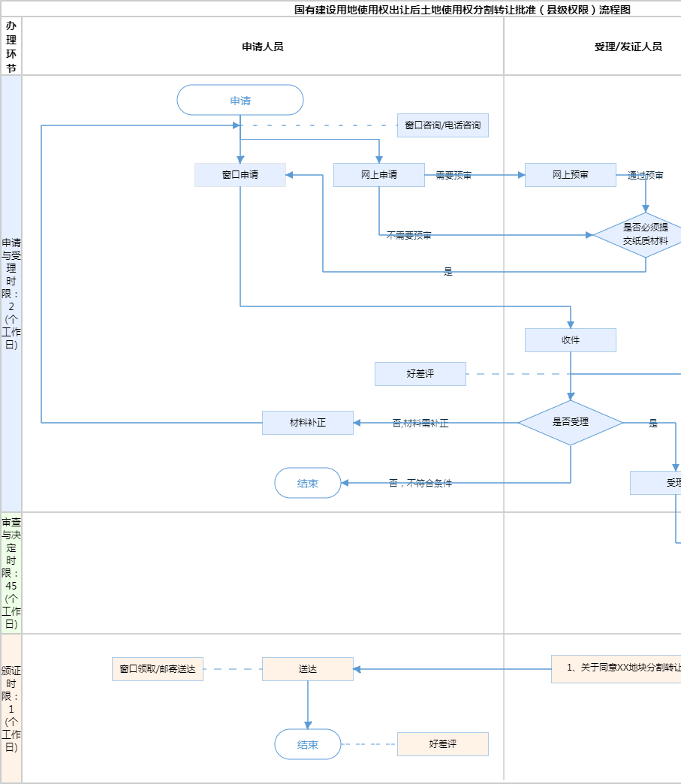Click the 结束 node below 材料补正
The image size is (681, 784).
(307, 484)
